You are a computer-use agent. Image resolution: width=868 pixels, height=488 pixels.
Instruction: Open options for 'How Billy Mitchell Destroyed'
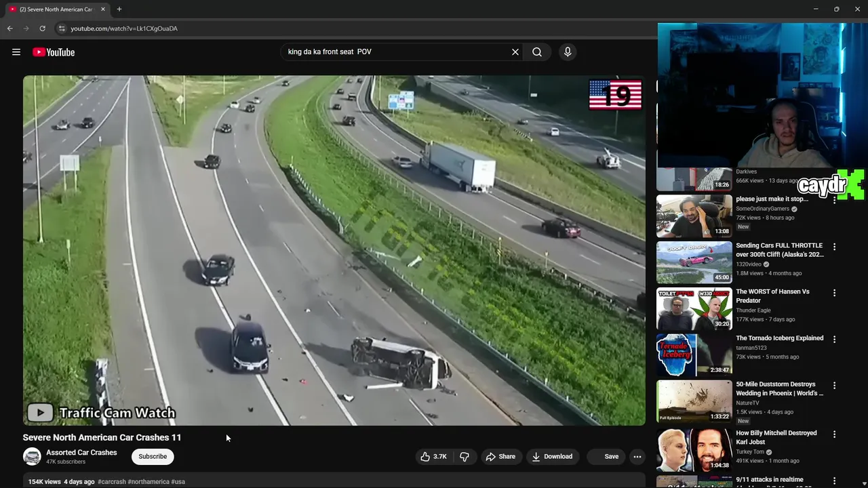point(835,434)
